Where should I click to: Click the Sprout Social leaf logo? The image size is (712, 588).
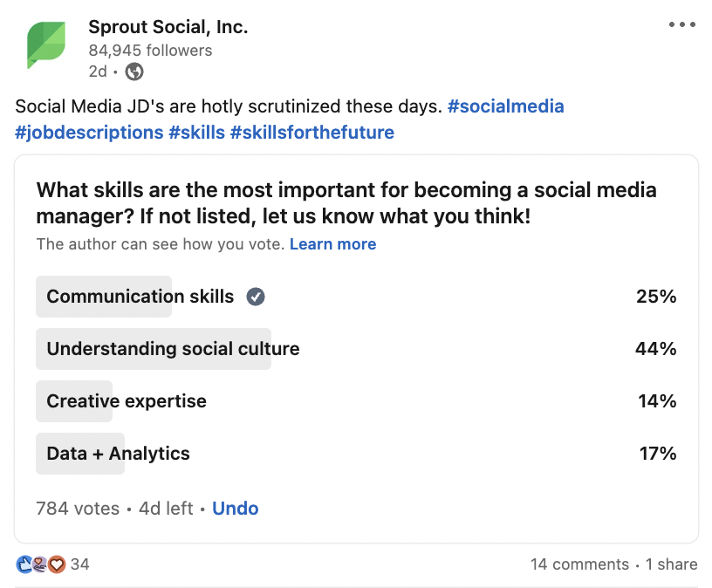[x=46, y=45]
